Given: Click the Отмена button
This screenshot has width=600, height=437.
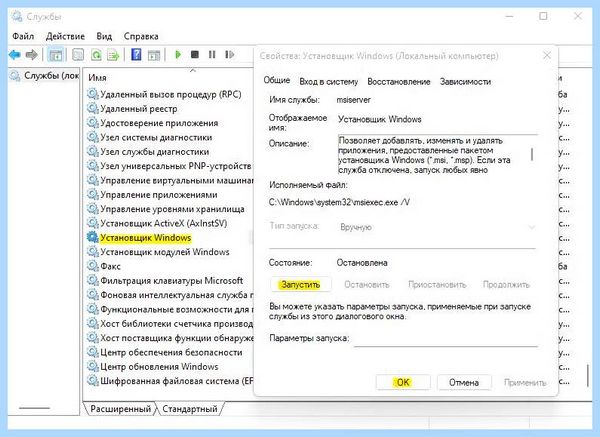Looking at the screenshot, I should [x=464, y=382].
